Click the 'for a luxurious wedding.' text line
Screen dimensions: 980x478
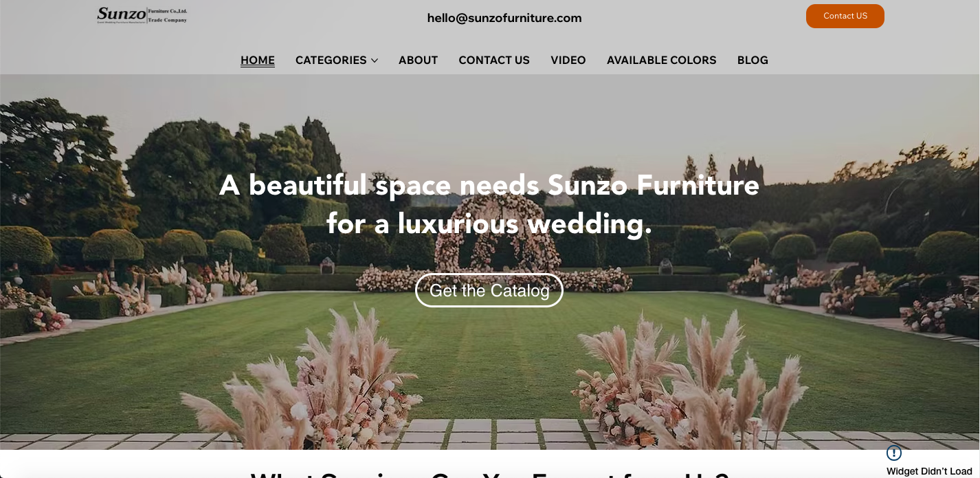pyautogui.click(x=489, y=224)
